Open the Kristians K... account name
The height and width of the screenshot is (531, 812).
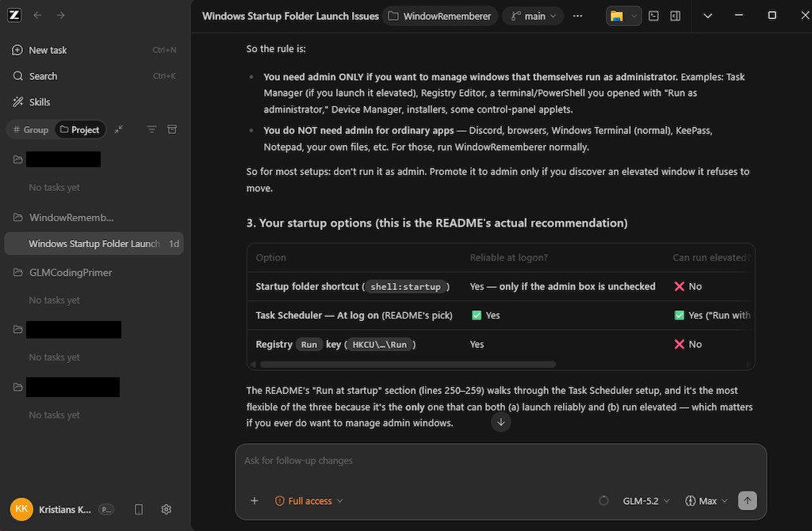click(x=65, y=510)
